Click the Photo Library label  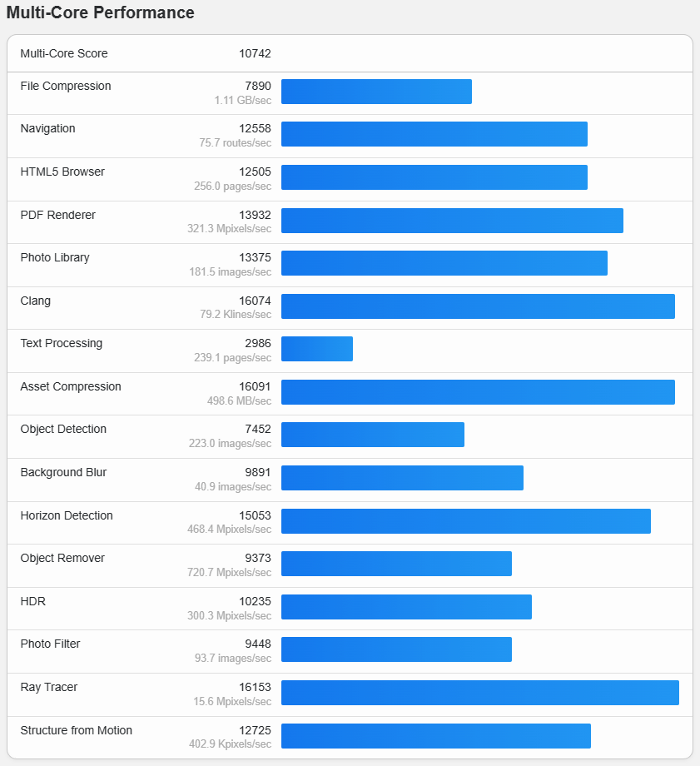(x=55, y=257)
